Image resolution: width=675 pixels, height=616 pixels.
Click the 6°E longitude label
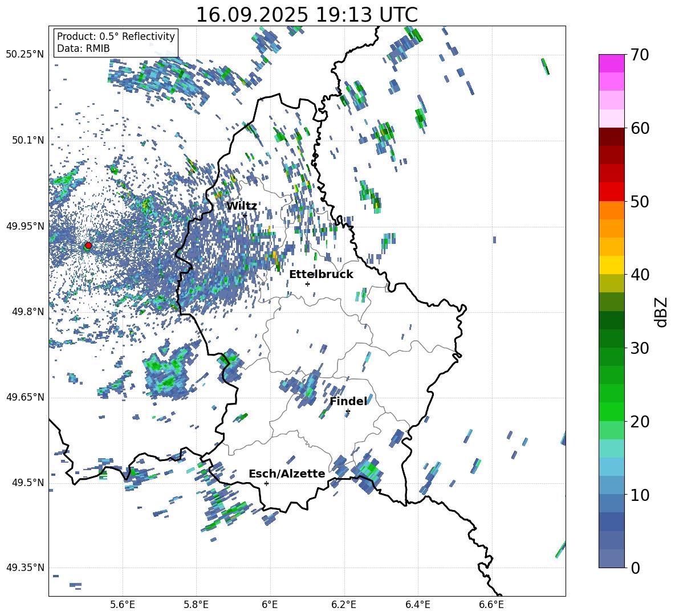pos(270,605)
